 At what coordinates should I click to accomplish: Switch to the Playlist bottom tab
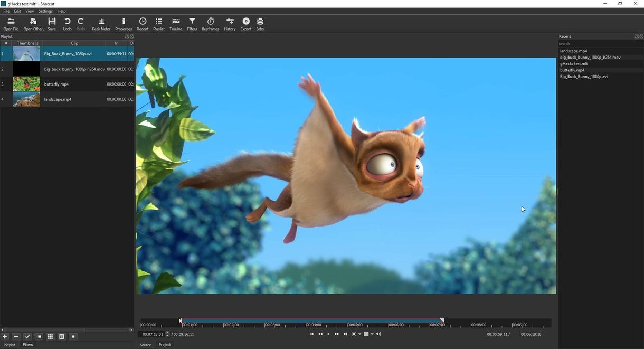tap(10, 345)
